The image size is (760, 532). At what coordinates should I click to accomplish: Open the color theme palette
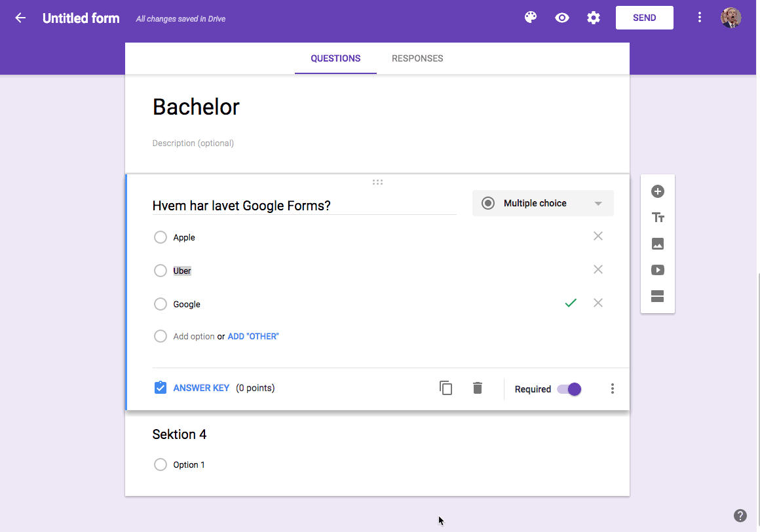click(x=530, y=18)
